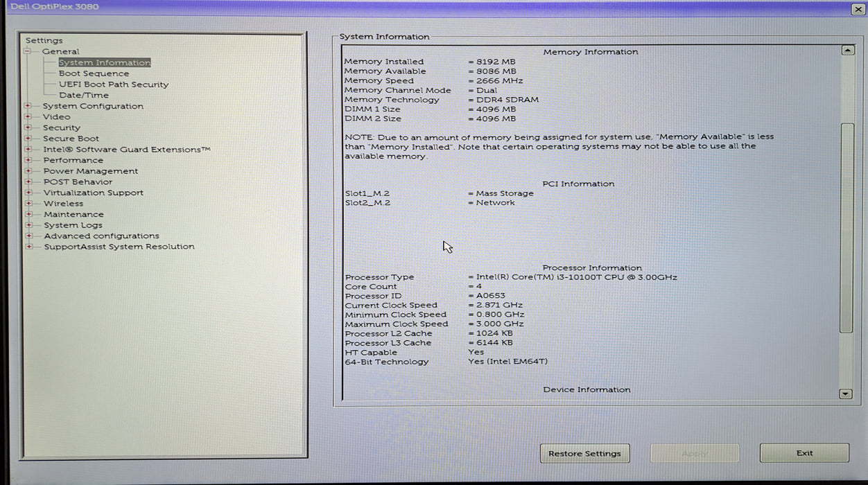Expand the POST Behavior node

point(28,182)
